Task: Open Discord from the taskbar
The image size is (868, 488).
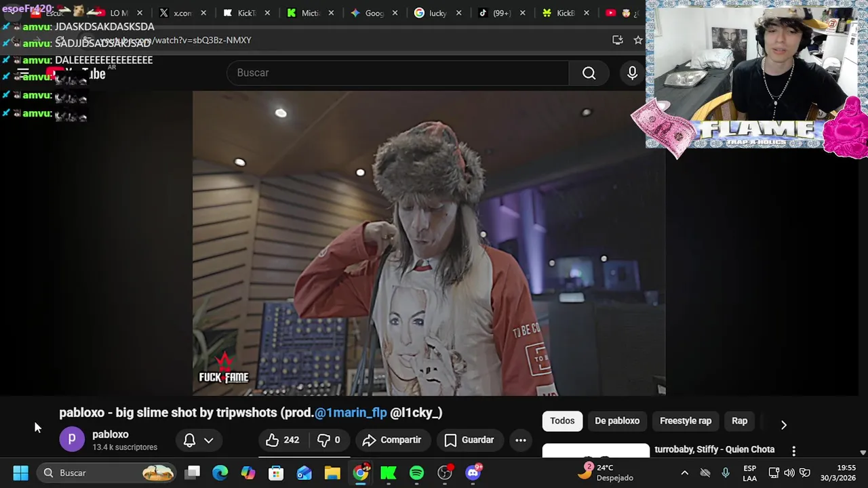Action: pos(473,472)
